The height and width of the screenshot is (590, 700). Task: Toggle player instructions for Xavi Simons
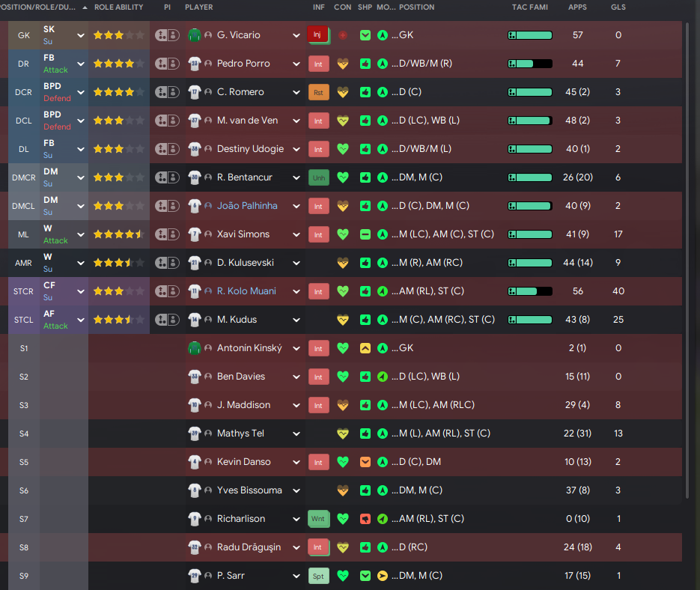[x=167, y=234]
